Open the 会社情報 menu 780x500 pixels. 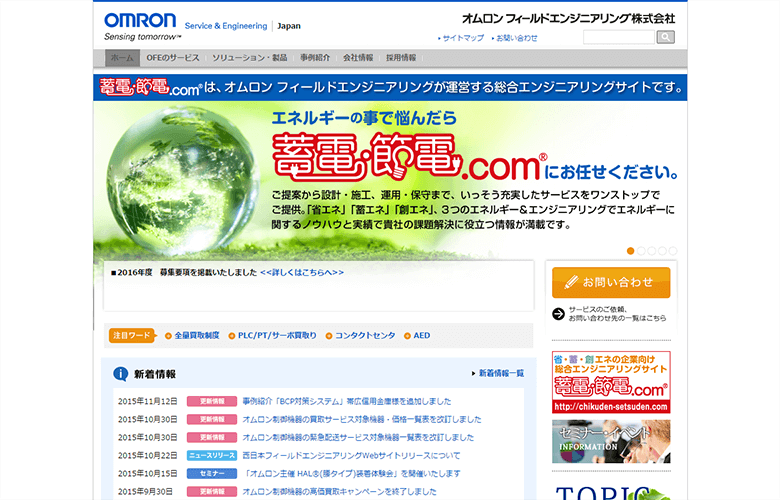[358, 58]
